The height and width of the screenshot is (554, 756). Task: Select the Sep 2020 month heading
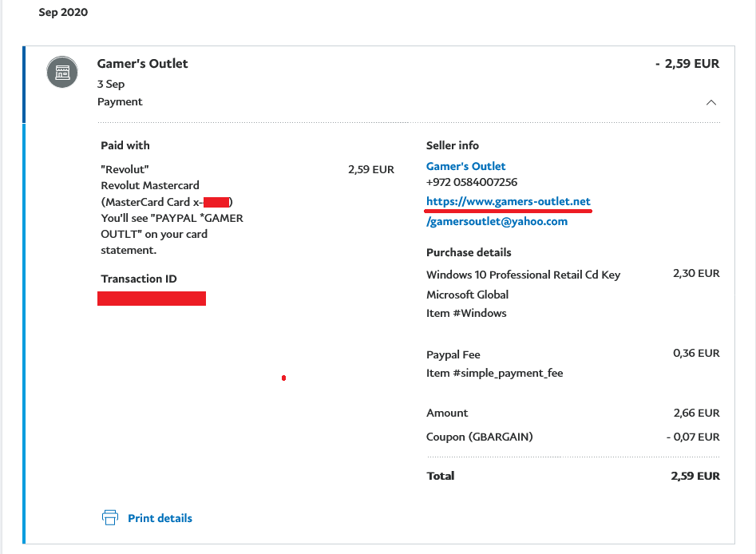(63, 13)
